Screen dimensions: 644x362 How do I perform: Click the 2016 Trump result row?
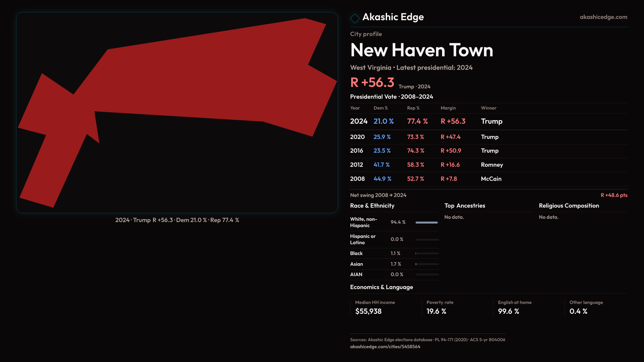[488, 151]
